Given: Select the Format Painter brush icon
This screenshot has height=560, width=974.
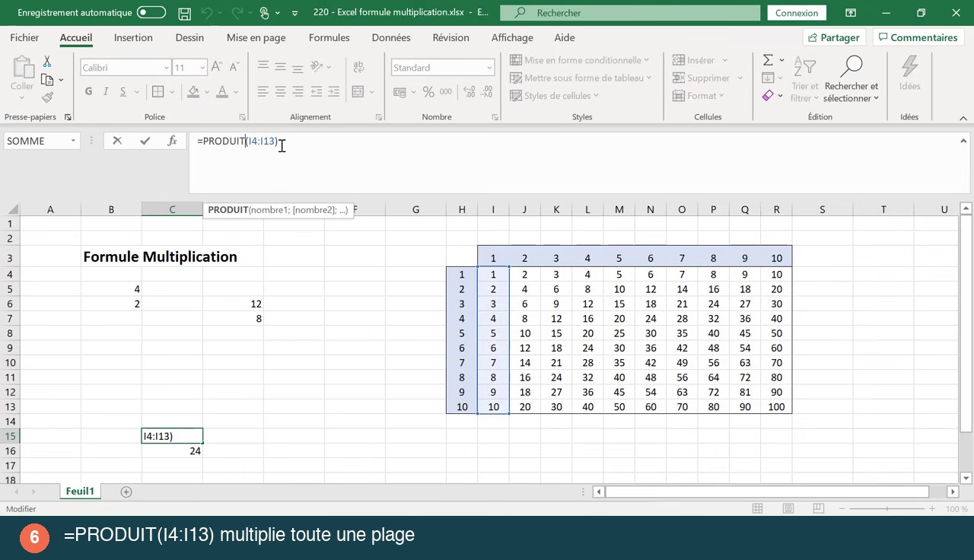Looking at the screenshot, I should pos(47,97).
